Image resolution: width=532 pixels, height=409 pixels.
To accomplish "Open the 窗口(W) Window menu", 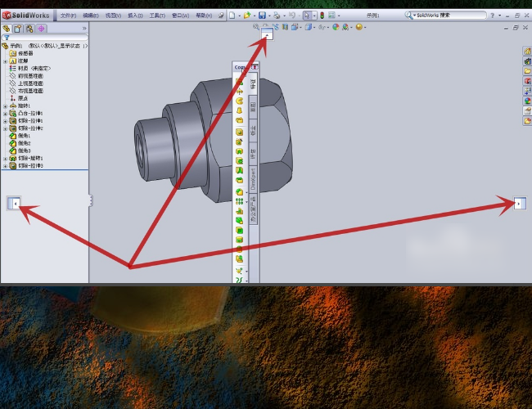I will pos(181,16).
